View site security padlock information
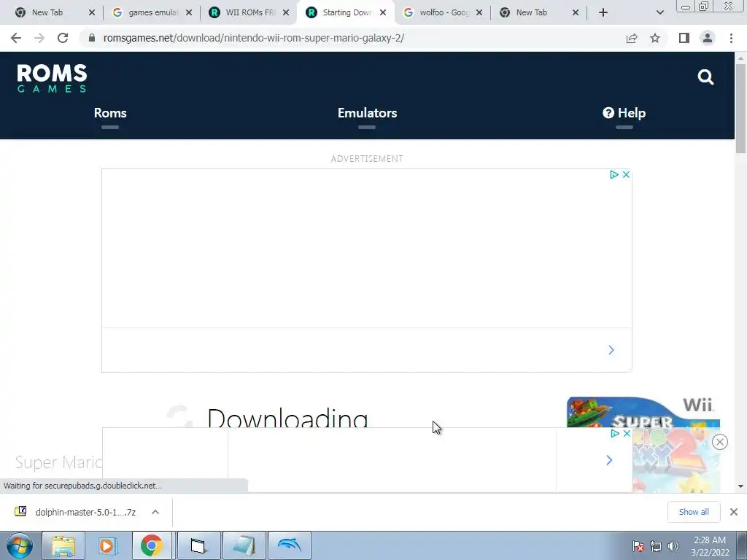This screenshot has width=747, height=560. click(x=92, y=38)
